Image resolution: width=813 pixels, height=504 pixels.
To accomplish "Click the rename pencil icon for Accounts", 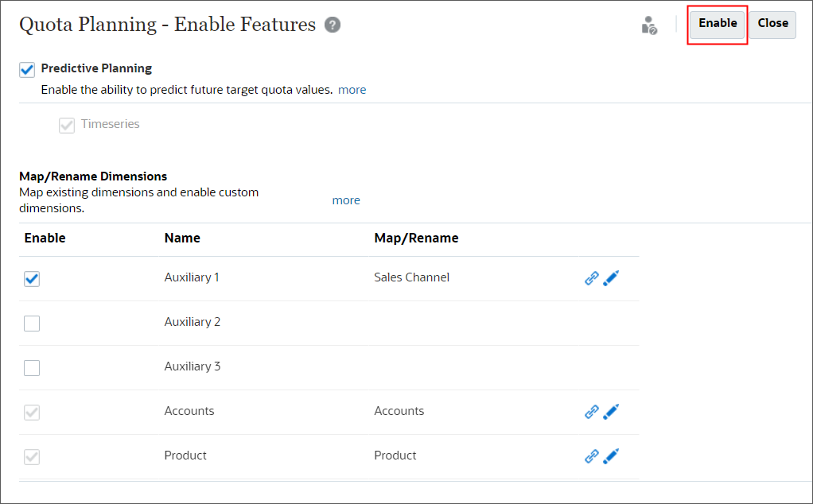I will (x=611, y=411).
